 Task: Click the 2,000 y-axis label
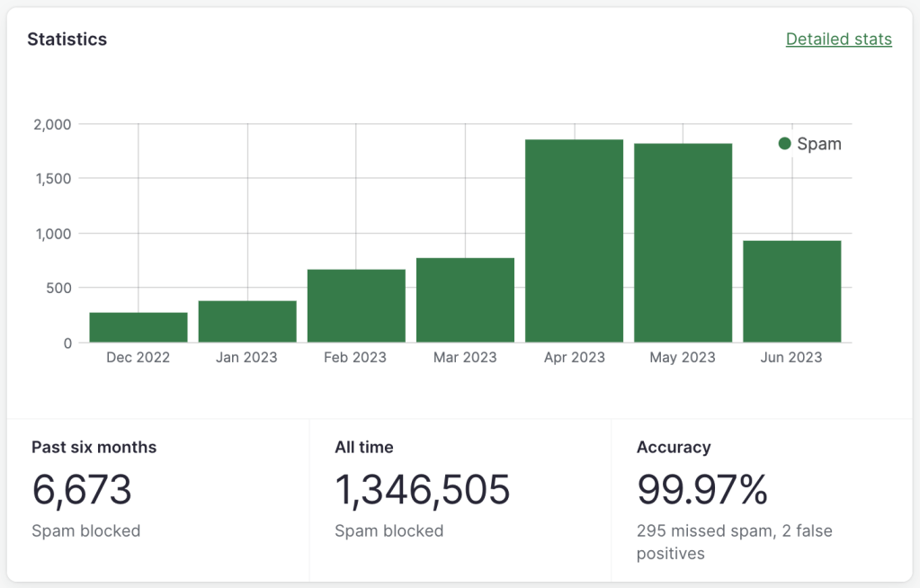click(x=52, y=124)
